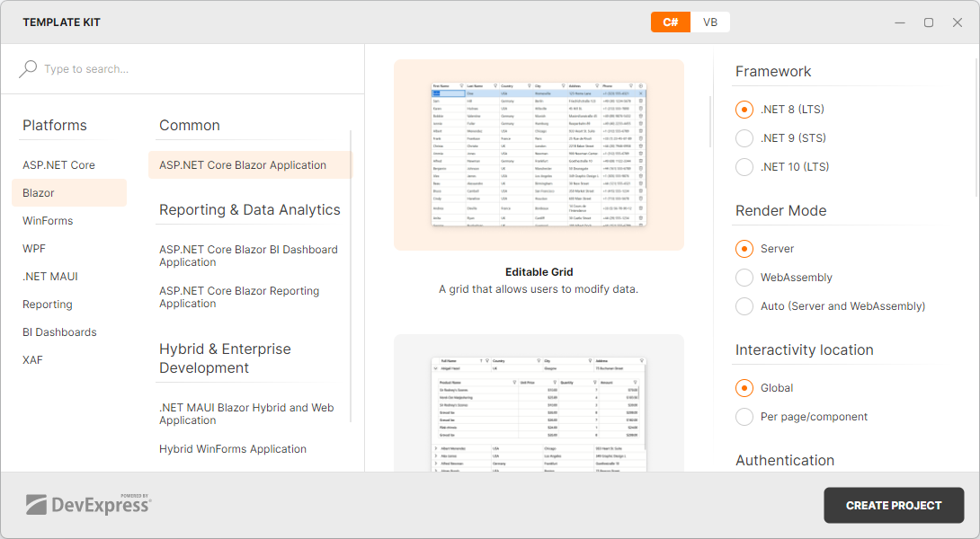Select ASP.NET Core Blazor BI Dashboard Application
This screenshot has width=980, height=539.
point(249,255)
